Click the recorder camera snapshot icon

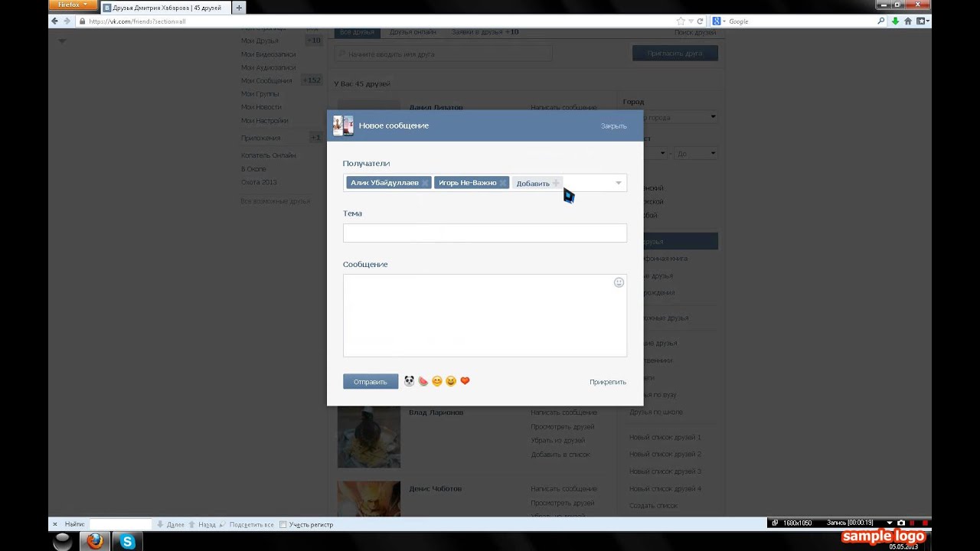tap(901, 523)
